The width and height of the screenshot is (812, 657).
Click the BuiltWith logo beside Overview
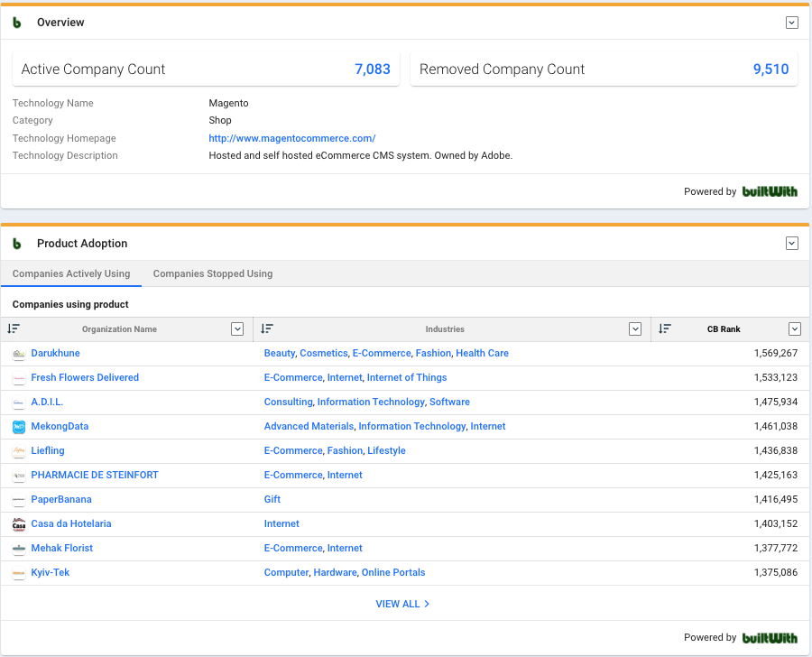(x=17, y=23)
